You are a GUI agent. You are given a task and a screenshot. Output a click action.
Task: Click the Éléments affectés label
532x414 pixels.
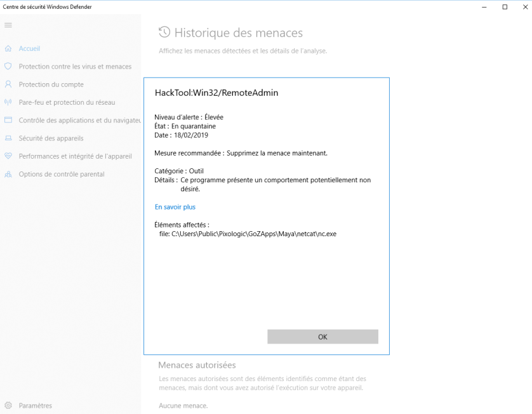(182, 225)
